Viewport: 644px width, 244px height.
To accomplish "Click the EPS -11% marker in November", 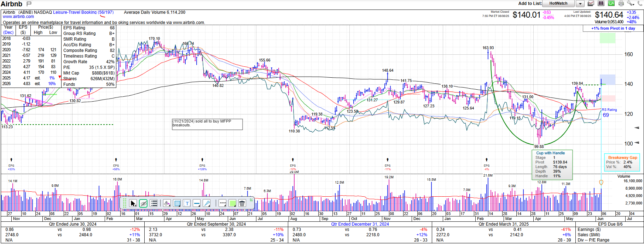I will point(388,160).
